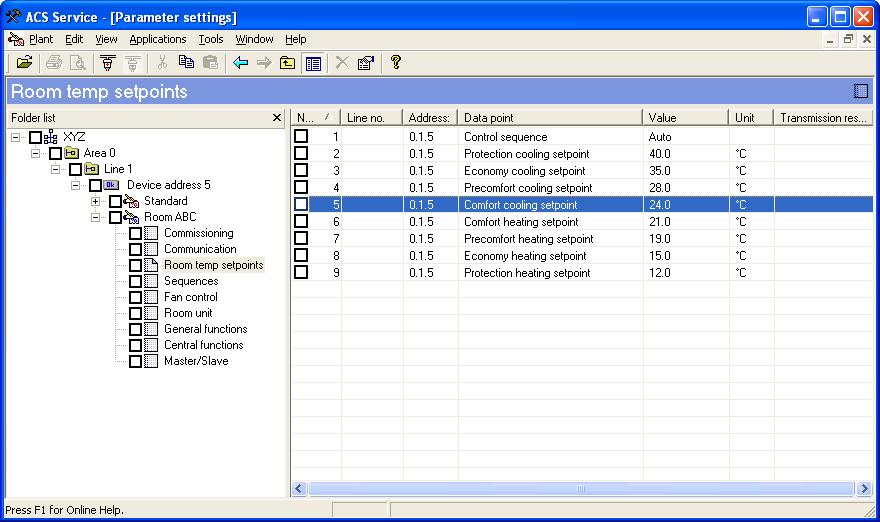Click the Print preview toolbar icon
The image size is (880, 522).
click(77, 62)
